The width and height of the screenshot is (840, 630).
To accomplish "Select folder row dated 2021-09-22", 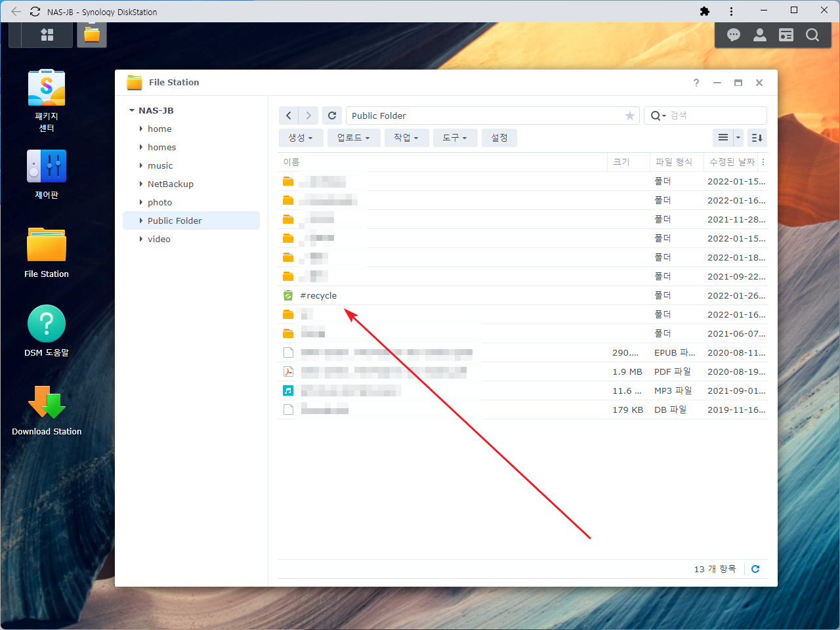I will pos(522,276).
